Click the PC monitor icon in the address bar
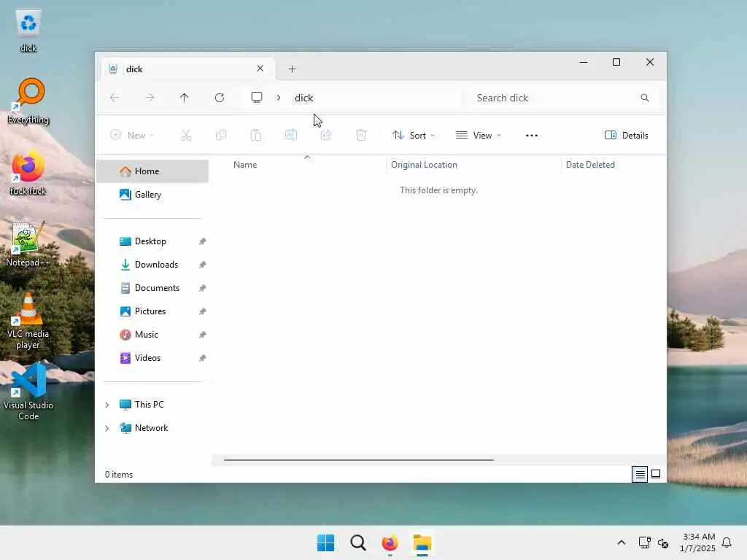Viewport: 747px width, 560px height. click(257, 98)
